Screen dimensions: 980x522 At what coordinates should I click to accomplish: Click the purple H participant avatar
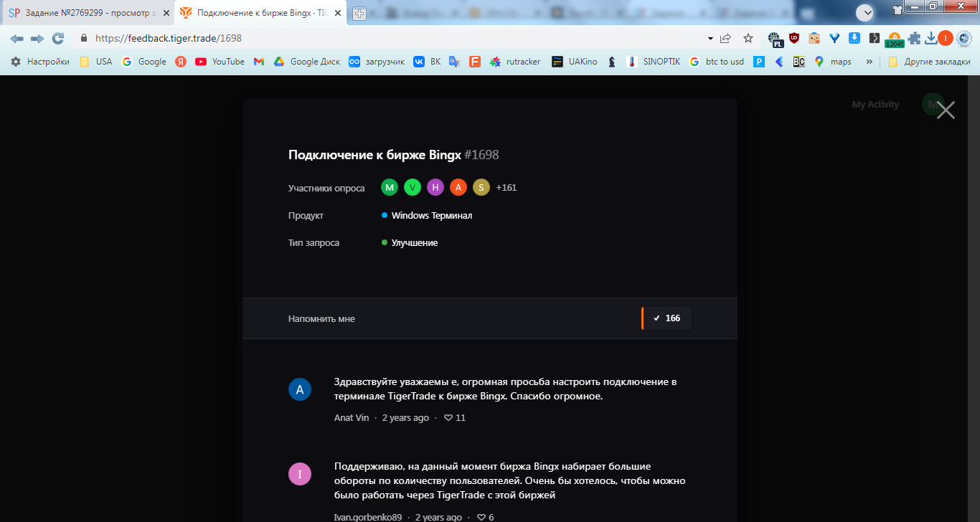click(435, 188)
